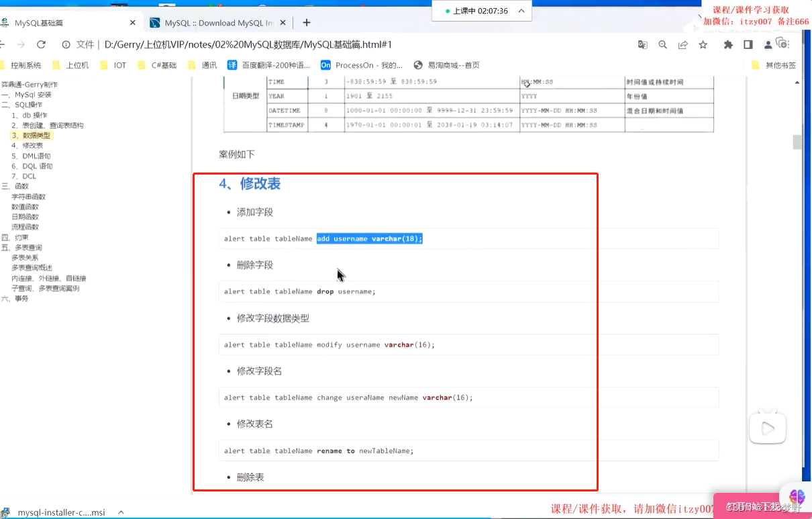Screen dimensions: 812x519
Task: Close the MySQL基础篇 tab
Action: (133, 22)
